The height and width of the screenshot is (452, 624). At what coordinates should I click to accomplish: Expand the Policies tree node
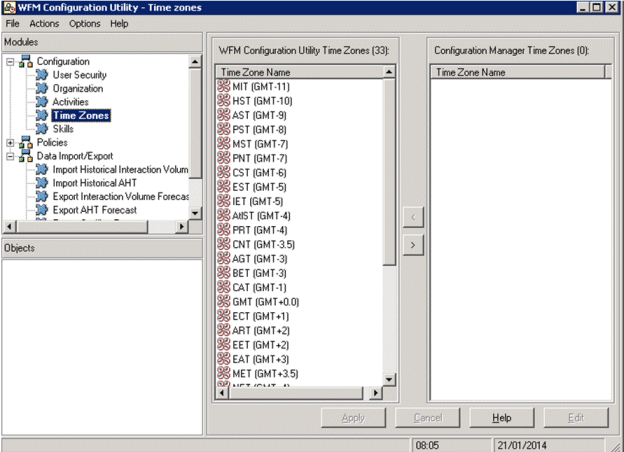coord(10,143)
